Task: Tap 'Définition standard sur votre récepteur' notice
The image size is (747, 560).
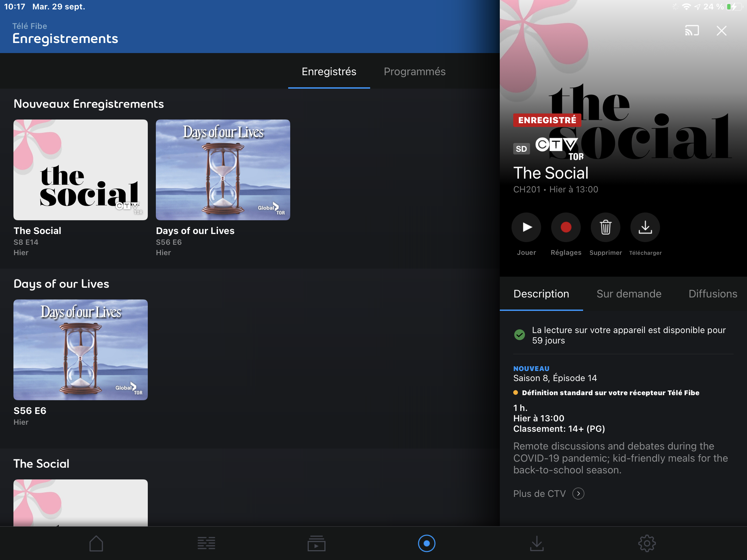Action: tap(606, 392)
